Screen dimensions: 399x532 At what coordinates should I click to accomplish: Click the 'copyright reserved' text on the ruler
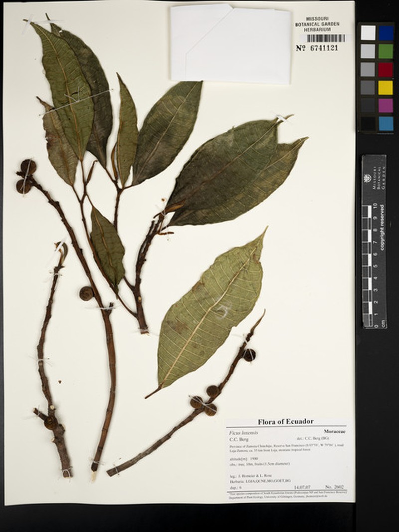pyautogui.click(x=382, y=228)
